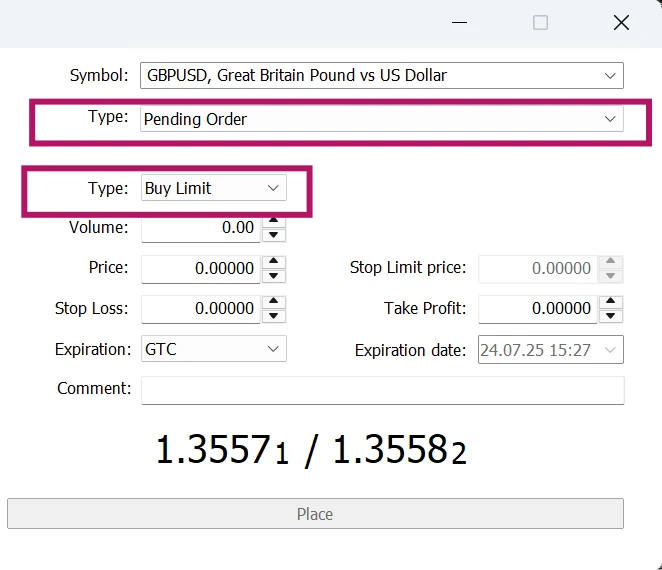The height and width of the screenshot is (570, 662).
Task: Increase Stop Loss with the up arrow
Action: tap(274, 301)
